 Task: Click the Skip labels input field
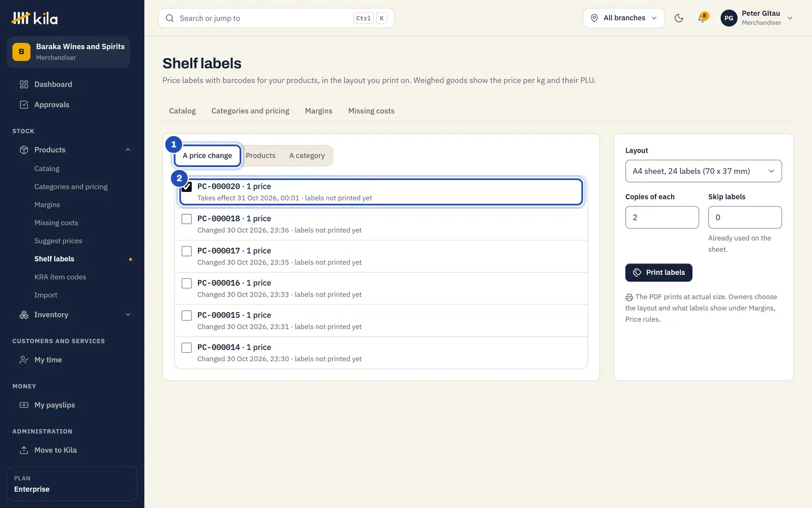745,217
